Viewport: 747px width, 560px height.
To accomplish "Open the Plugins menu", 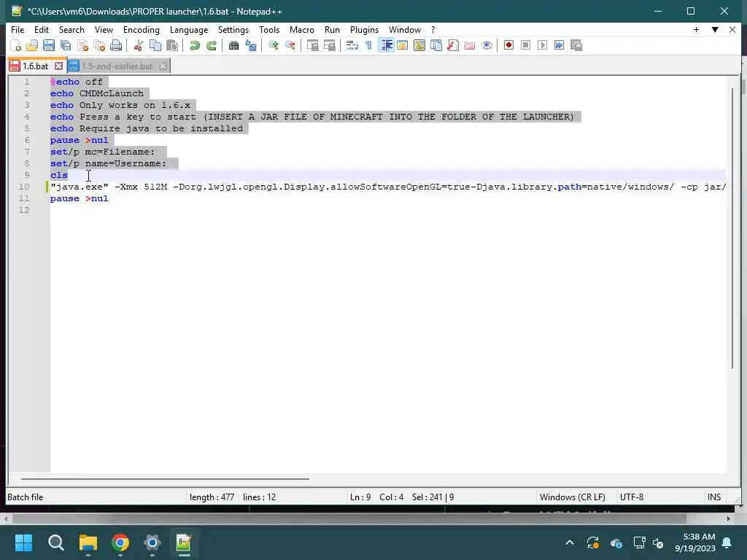I will [364, 29].
